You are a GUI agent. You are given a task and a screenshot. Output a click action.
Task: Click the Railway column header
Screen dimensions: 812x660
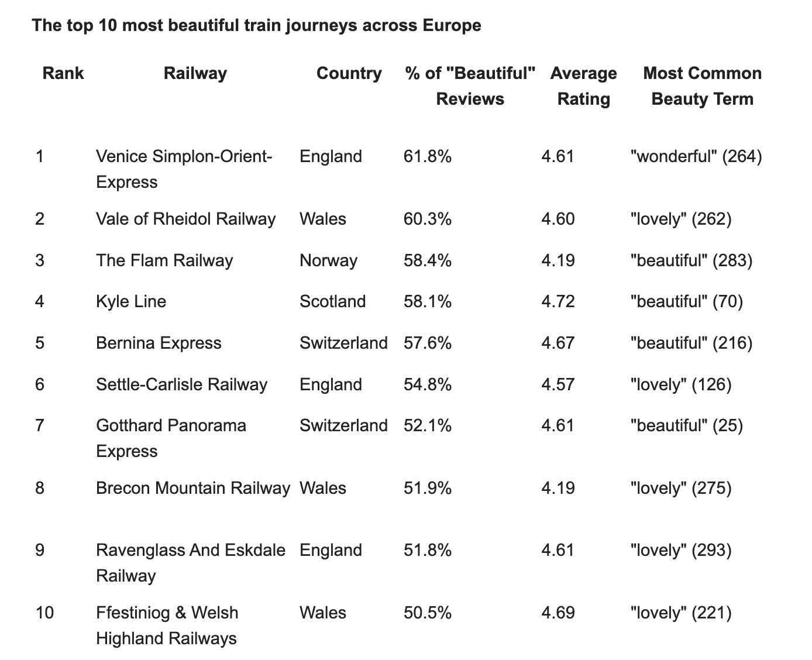tap(195, 74)
